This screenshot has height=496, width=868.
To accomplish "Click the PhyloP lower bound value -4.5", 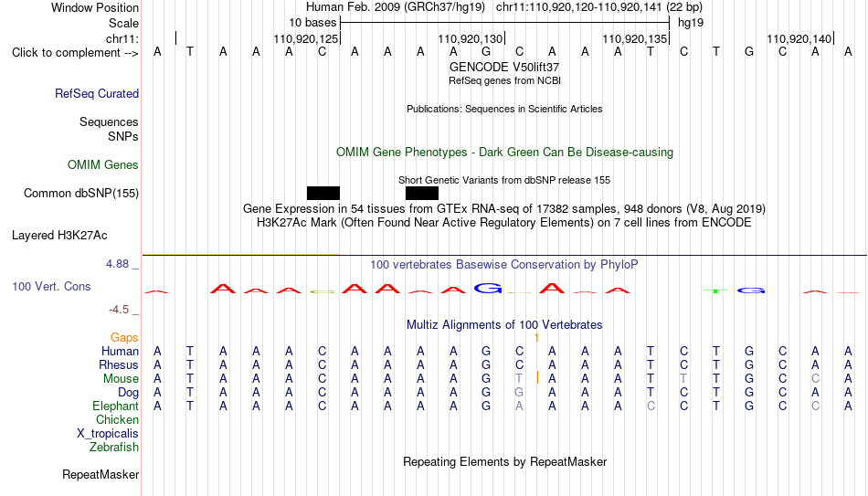I will [x=119, y=310].
